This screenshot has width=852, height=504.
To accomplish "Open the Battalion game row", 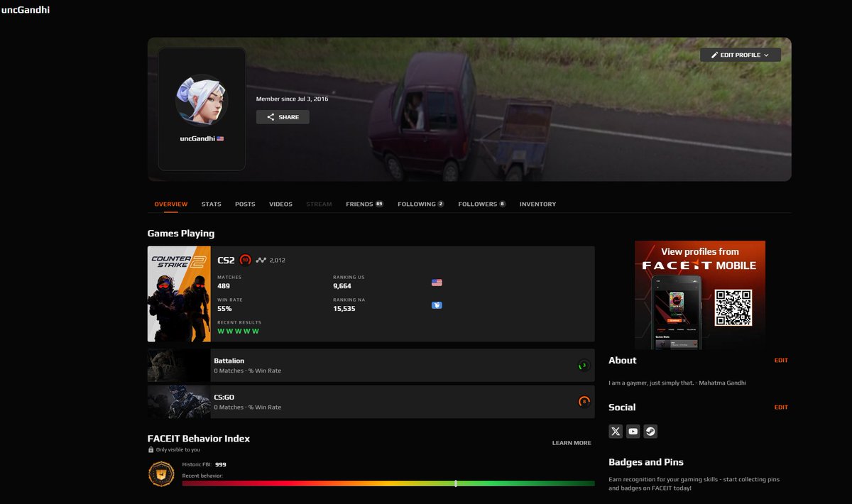I will (371, 366).
